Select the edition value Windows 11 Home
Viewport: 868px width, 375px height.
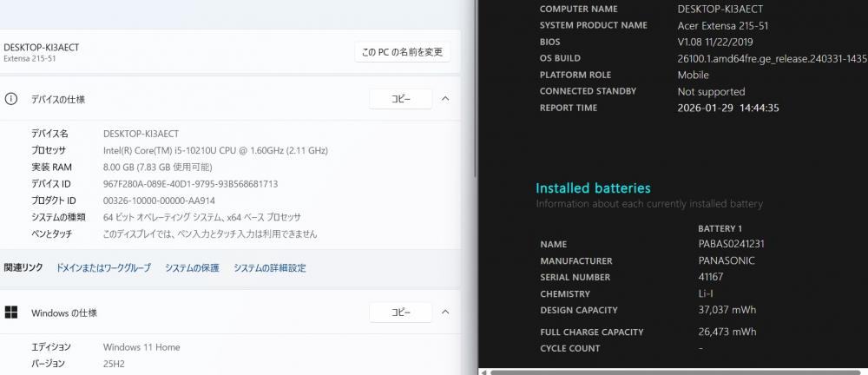tap(141, 347)
